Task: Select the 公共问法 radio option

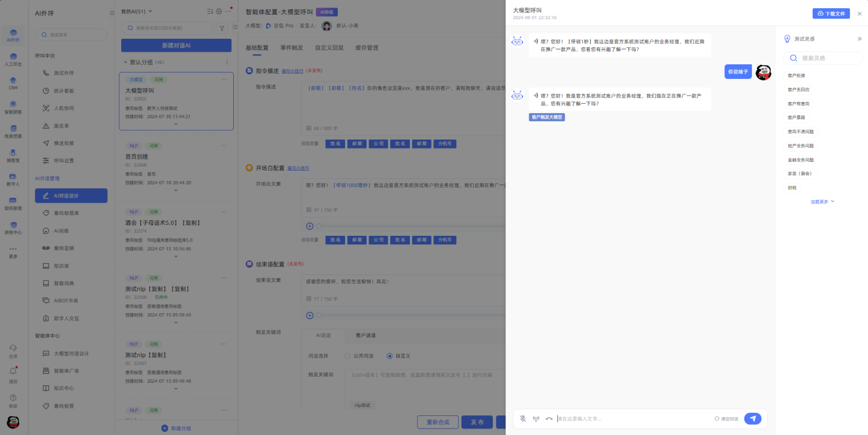Action: point(348,356)
